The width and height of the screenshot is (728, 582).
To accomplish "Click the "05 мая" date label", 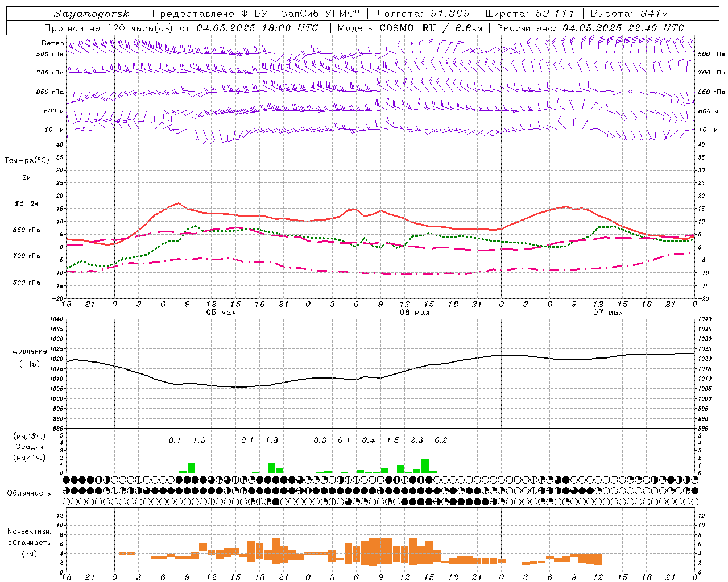I will (x=221, y=313).
